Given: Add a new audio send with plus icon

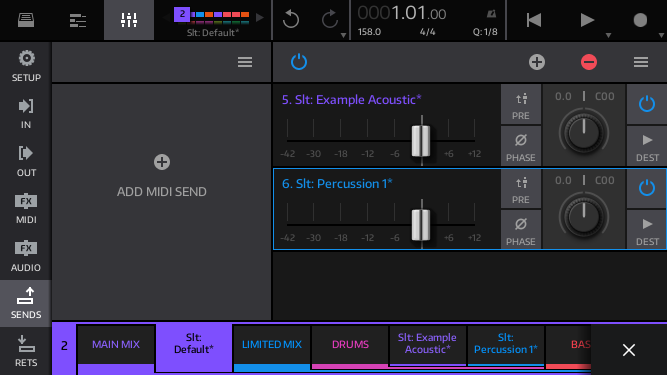Looking at the screenshot, I should tap(537, 62).
